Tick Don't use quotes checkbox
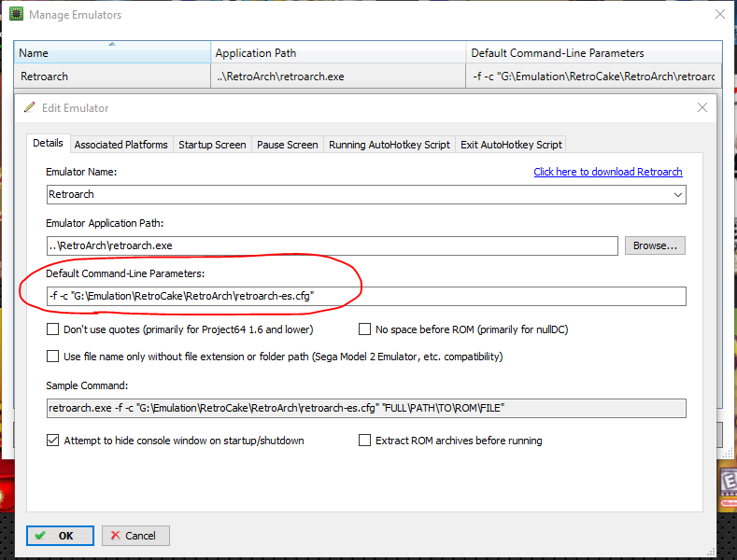Viewport: 737px width, 560px height. [x=52, y=329]
